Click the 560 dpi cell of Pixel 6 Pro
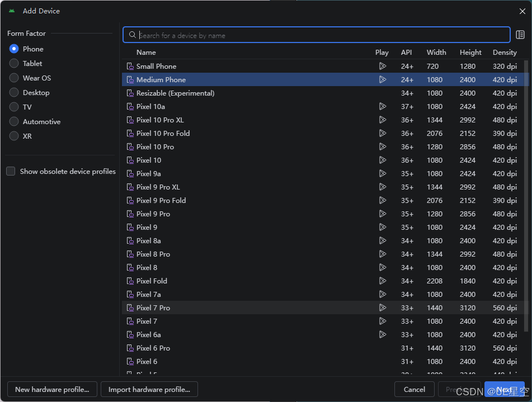 click(505, 348)
